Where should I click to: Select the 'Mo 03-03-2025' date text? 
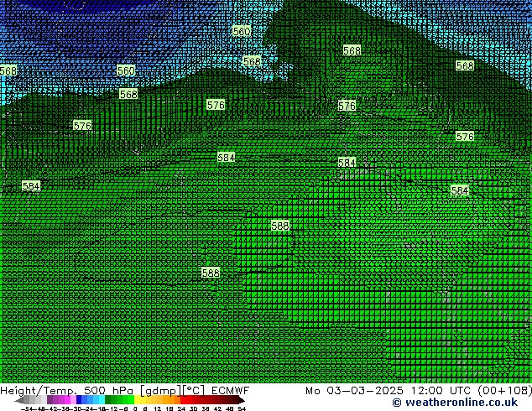point(355,391)
